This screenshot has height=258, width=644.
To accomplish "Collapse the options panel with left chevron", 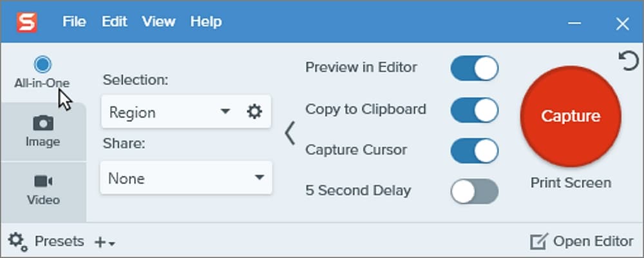I will tap(290, 132).
